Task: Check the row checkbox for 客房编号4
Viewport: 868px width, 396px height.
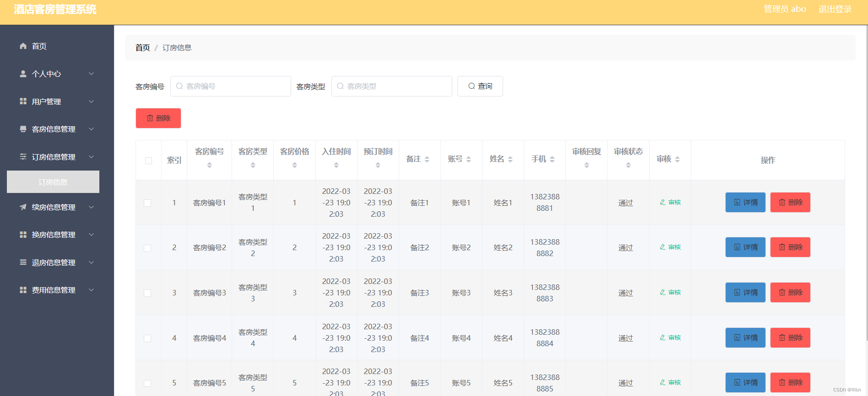Action: [x=147, y=338]
